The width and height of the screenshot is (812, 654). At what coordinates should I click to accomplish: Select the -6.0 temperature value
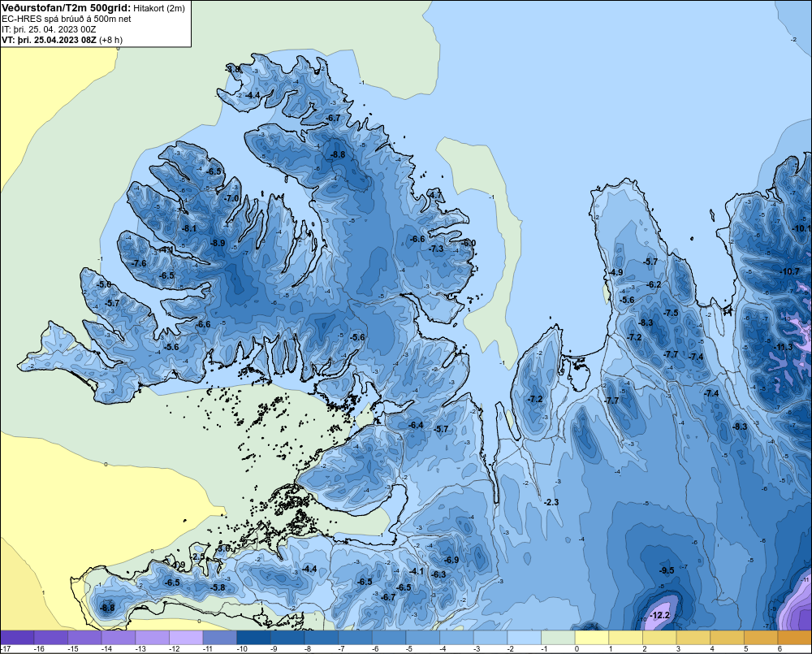[x=469, y=243]
